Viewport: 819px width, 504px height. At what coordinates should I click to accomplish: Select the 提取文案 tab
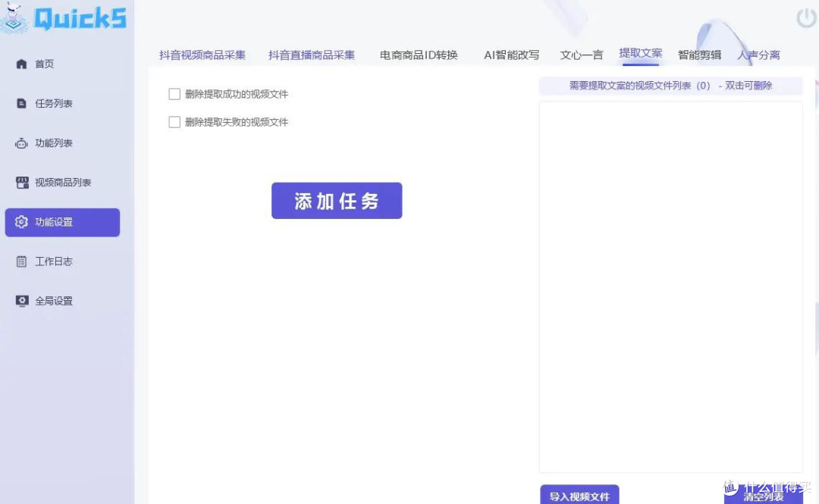641,53
